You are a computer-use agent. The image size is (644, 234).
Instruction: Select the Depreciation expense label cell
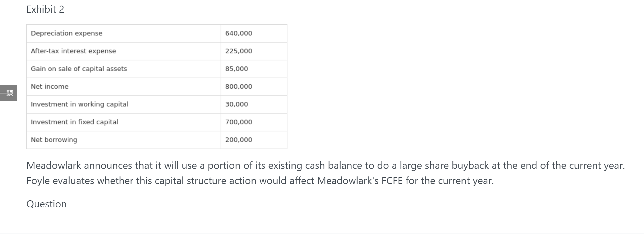(124, 33)
